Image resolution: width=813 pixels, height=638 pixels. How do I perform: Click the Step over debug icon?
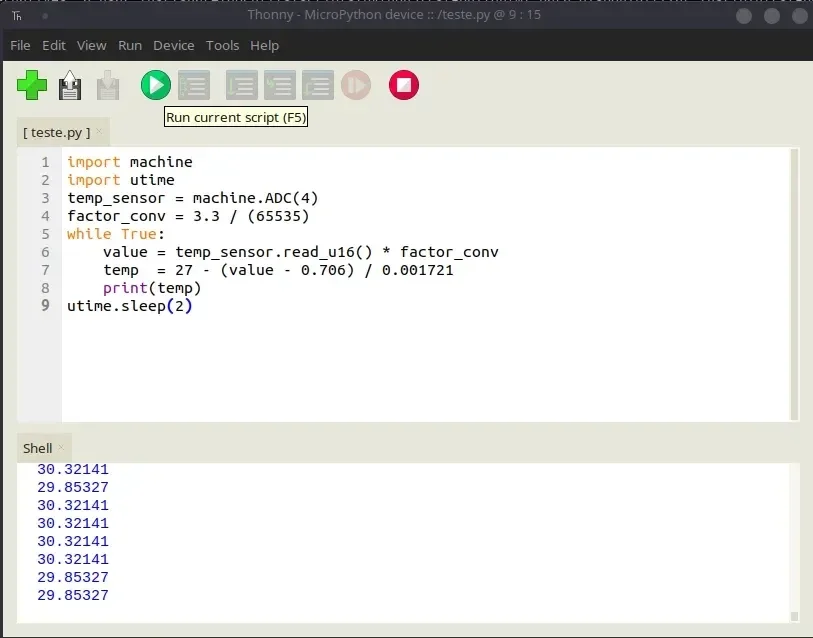(242, 85)
